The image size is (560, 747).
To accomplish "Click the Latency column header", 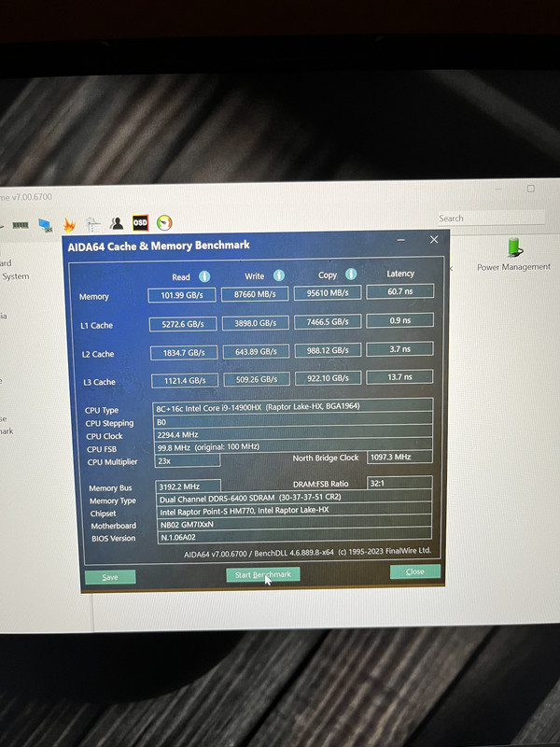I will [400, 274].
